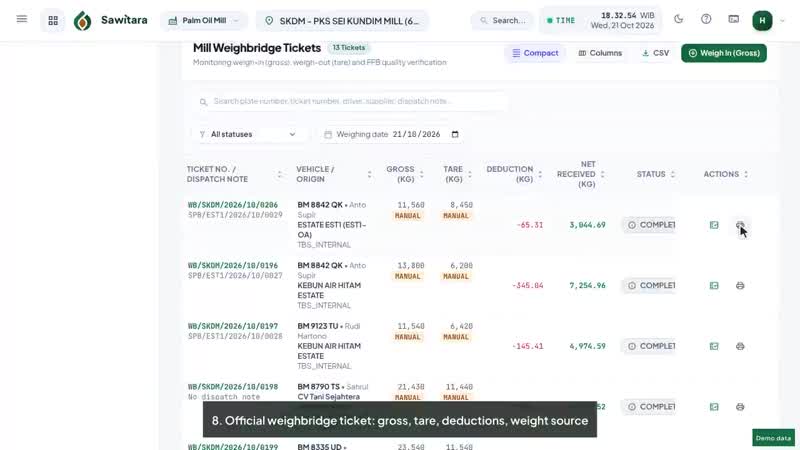
Task: Print ticket WB/SKDM/2026/10/0197
Action: (x=740, y=346)
